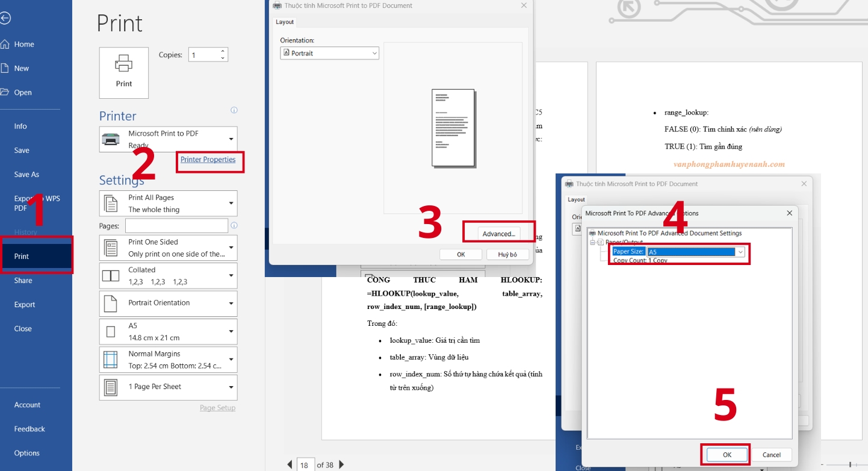Expand the Print All Pages dropdown
The height and width of the screenshot is (471, 868).
click(x=169, y=204)
